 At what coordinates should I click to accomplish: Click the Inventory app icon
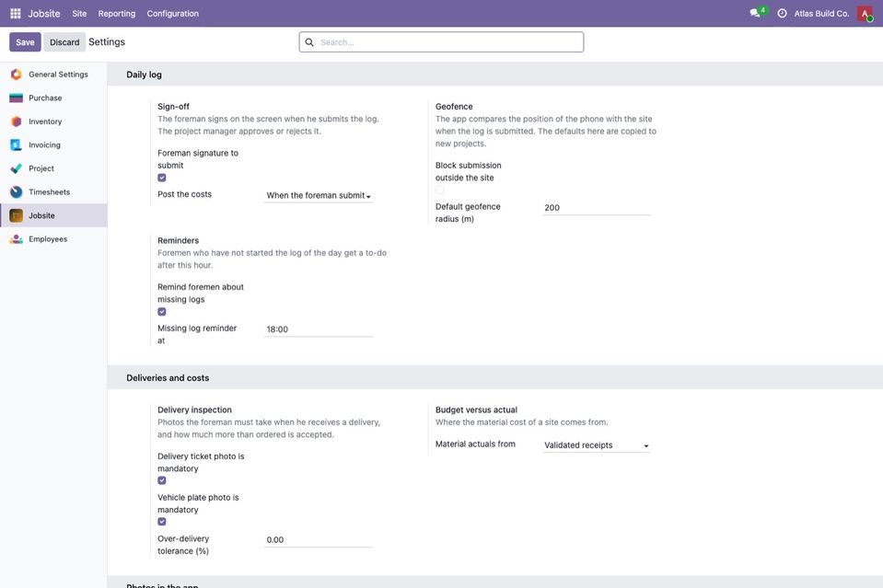(17, 121)
